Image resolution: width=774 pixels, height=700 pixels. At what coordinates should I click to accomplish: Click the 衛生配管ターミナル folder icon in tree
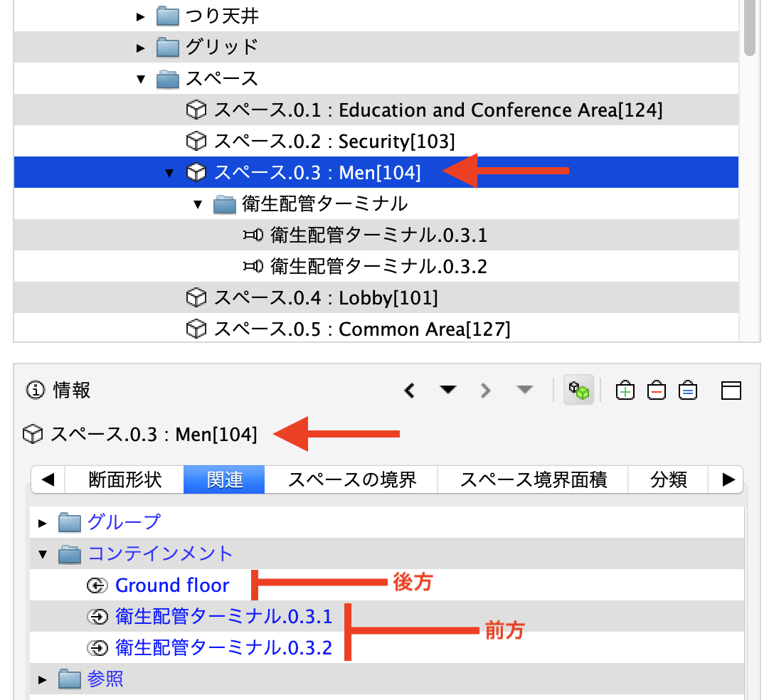225,204
